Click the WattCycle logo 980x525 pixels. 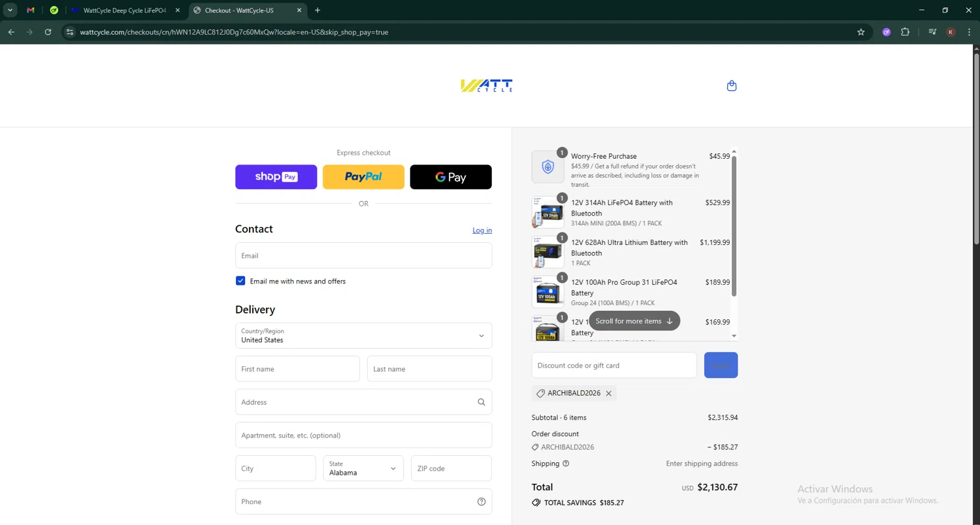[x=487, y=86]
